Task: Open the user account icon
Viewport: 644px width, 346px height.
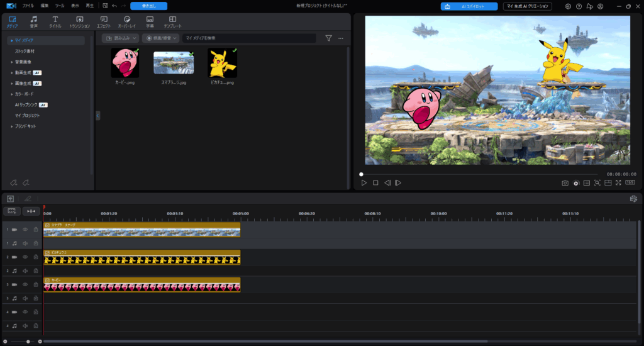Action: 601,6
